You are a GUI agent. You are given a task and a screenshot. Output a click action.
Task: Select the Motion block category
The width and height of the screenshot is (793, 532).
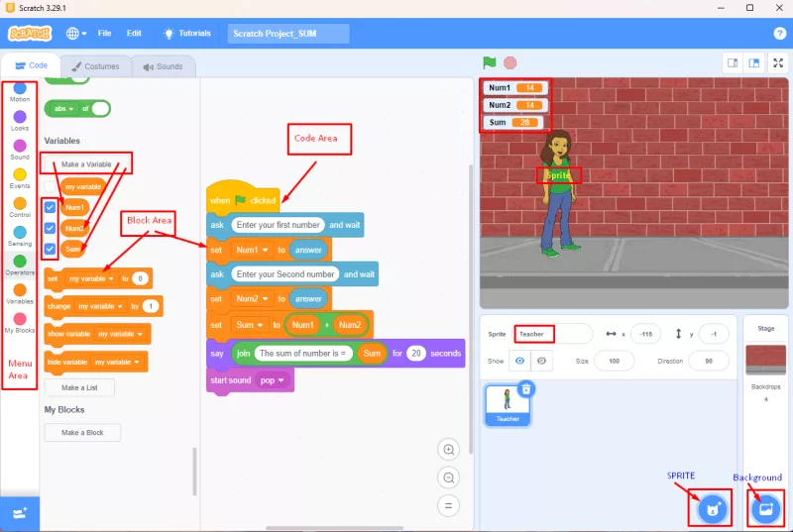tap(20, 92)
